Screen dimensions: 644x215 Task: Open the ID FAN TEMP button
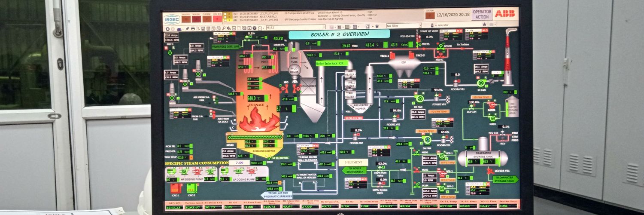click(x=481, y=97)
